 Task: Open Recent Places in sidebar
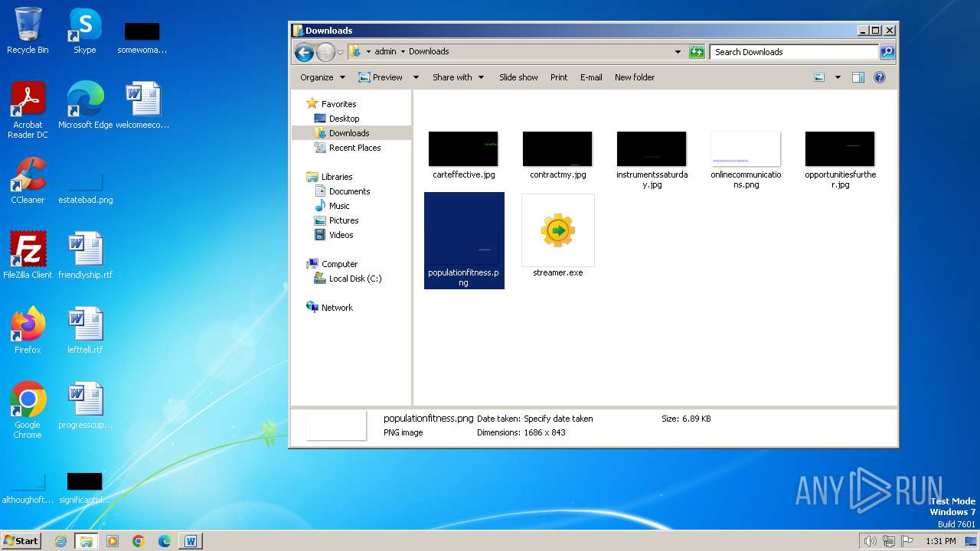tap(354, 148)
